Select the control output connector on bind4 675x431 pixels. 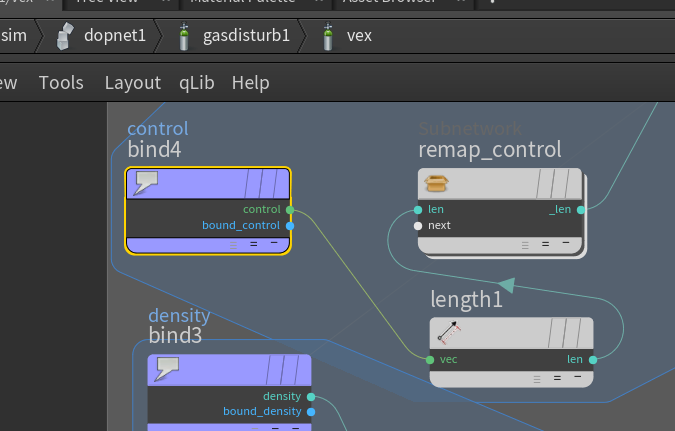(x=290, y=210)
